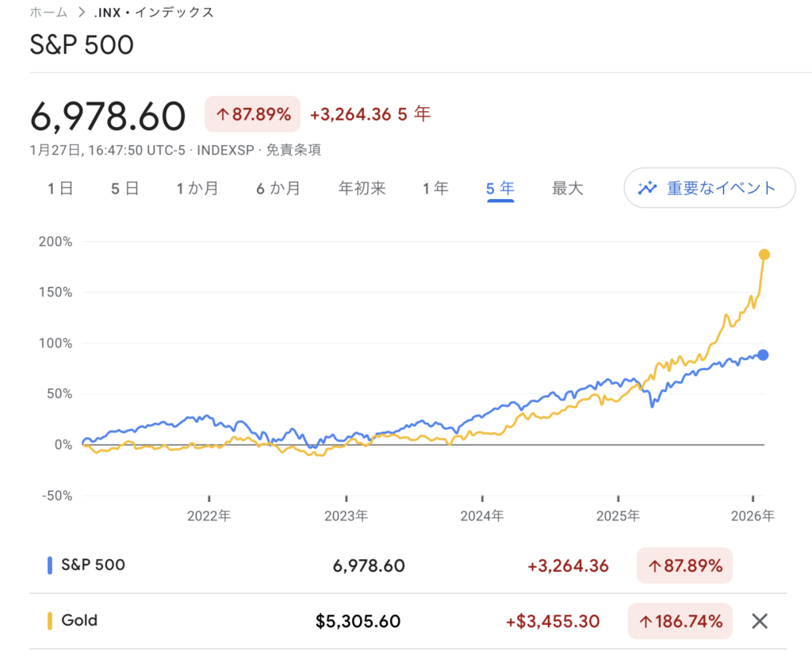Viewport: 812px width, 667px height.
Task: Click the blue S&P 500 legend color bar
Action: (x=51, y=565)
